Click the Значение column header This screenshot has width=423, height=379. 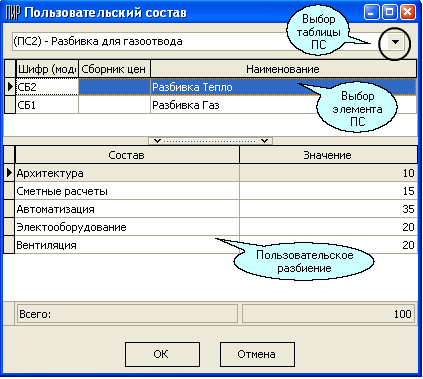328,155
